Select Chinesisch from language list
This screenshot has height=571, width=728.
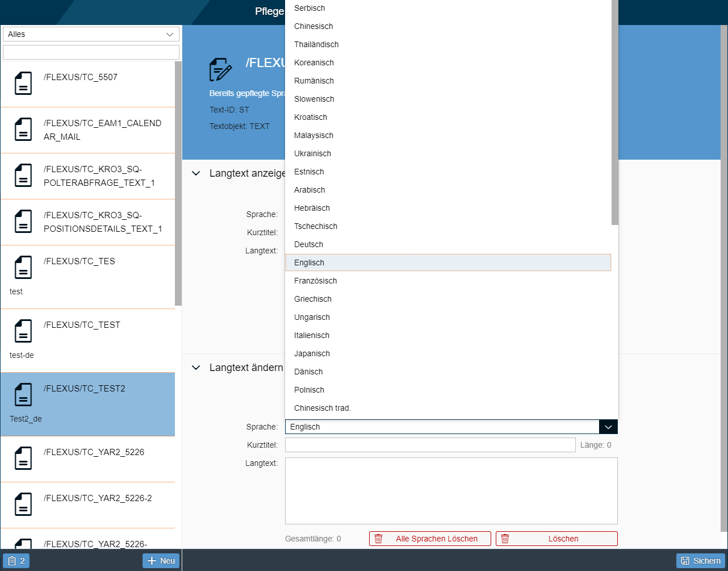448,26
